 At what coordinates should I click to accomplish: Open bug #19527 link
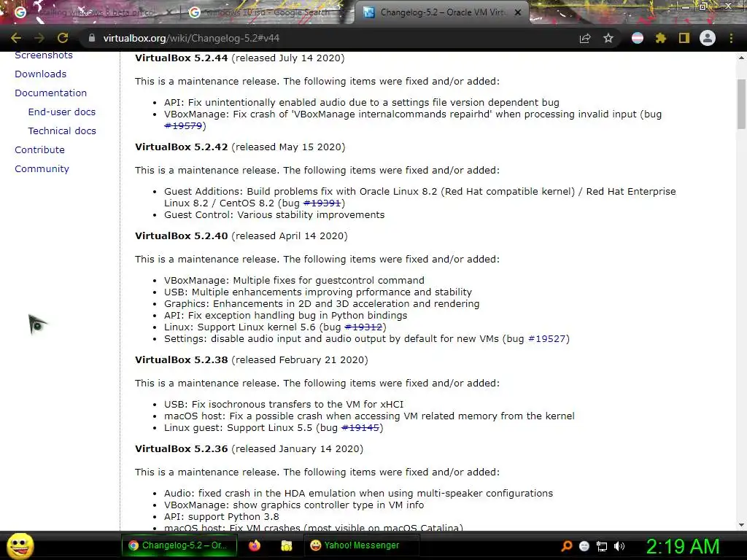546,338
